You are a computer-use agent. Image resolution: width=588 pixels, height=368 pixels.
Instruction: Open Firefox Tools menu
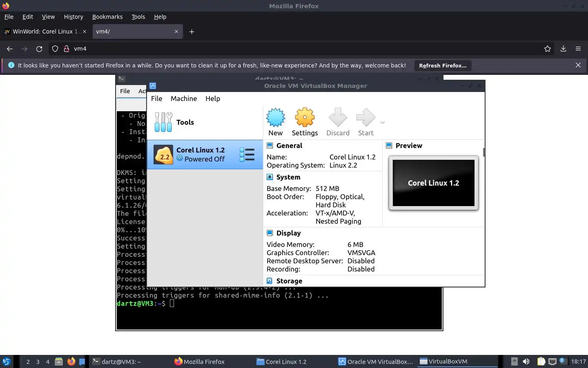point(138,17)
